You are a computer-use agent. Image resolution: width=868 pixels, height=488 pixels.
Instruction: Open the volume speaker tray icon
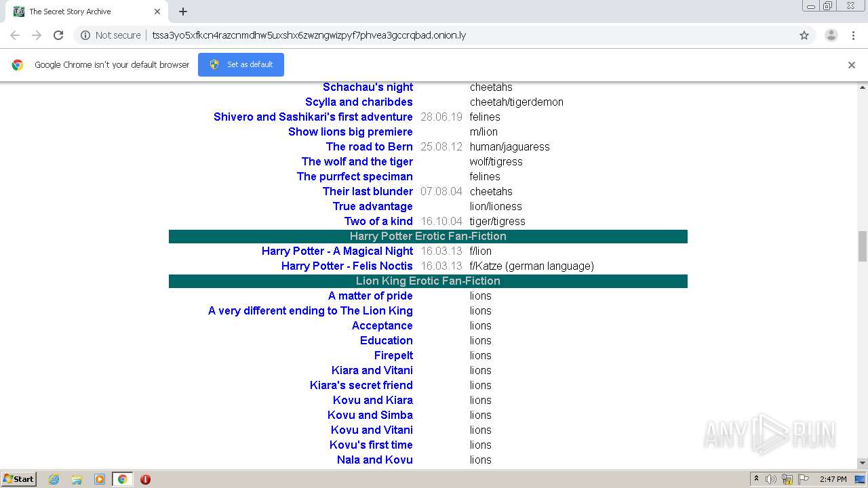click(771, 479)
